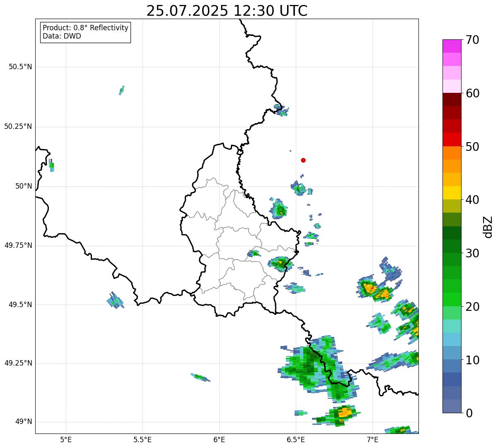This screenshot has width=498, height=448.
Task: Click the colorbar value 10
Action: click(x=472, y=360)
